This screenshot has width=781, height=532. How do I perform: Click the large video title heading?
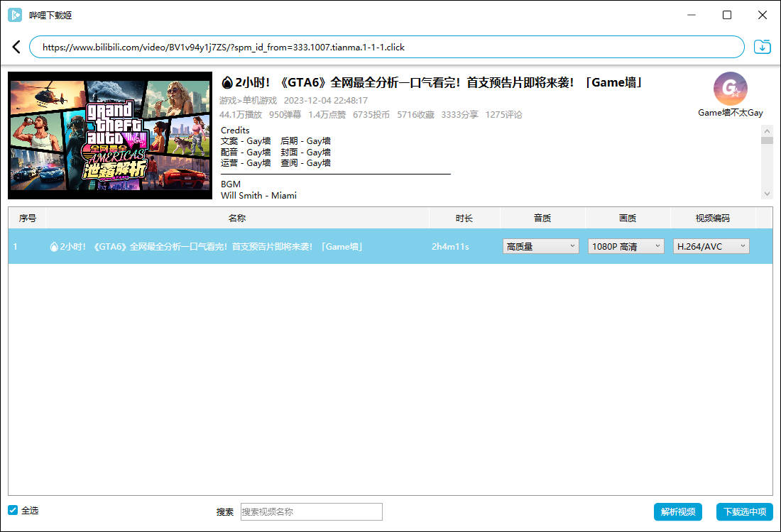tap(433, 82)
